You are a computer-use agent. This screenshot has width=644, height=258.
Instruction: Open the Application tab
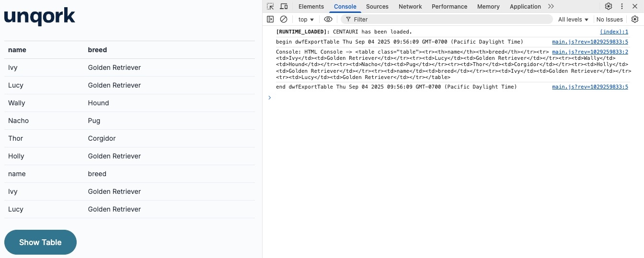click(525, 6)
